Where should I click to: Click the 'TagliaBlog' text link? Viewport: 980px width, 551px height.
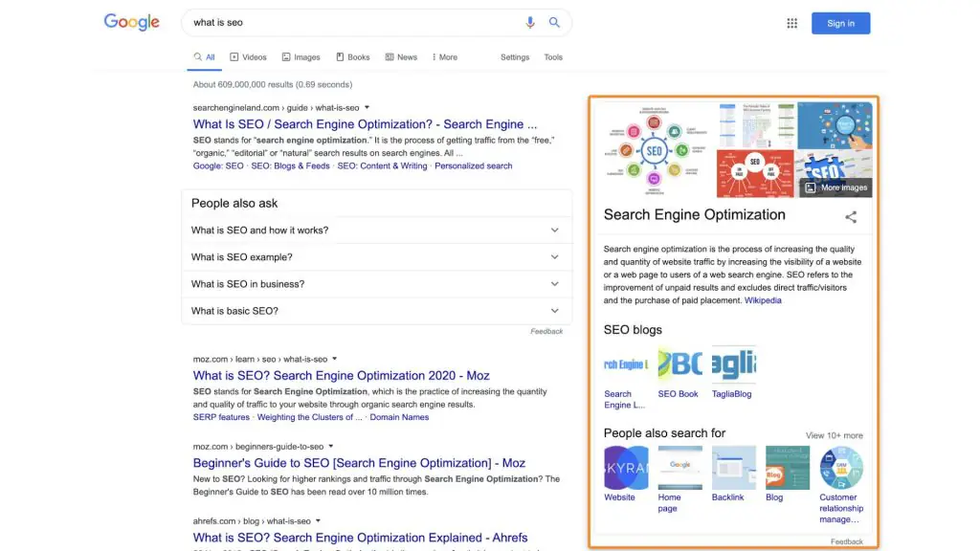[x=731, y=394]
